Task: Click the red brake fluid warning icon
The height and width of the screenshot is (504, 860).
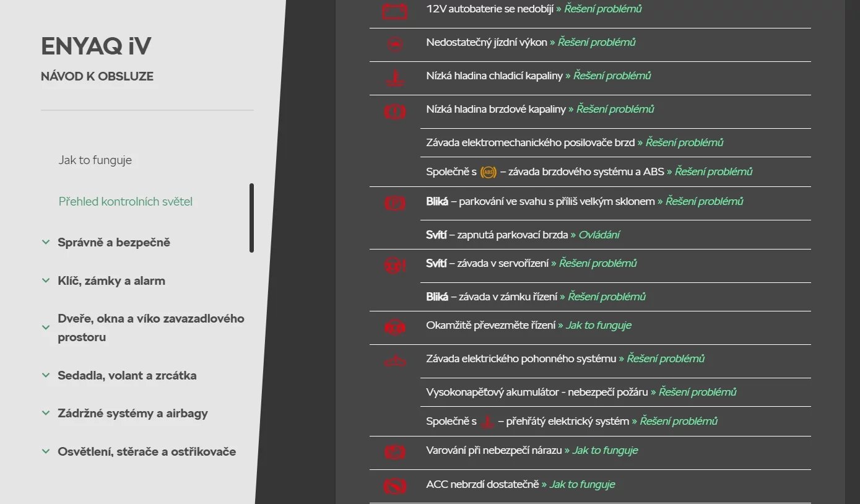Action: point(394,111)
